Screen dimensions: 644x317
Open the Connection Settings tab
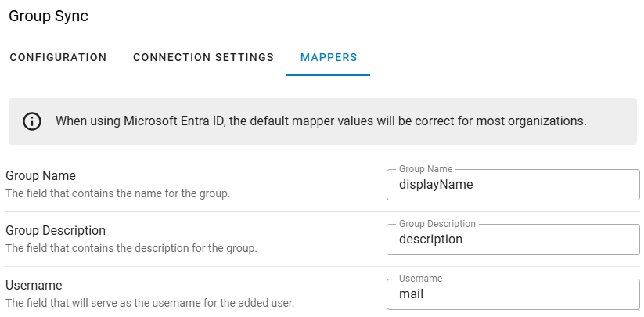tap(203, 57)
